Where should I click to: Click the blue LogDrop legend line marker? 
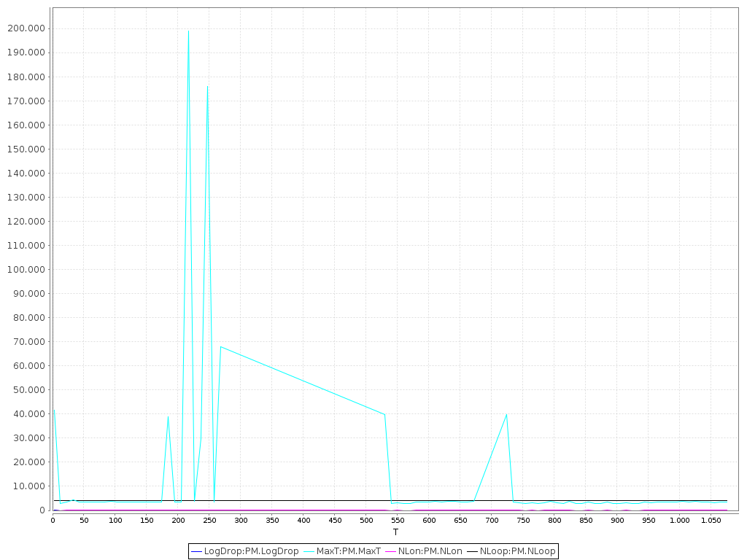pyautogui.click(x=197, y=551)
